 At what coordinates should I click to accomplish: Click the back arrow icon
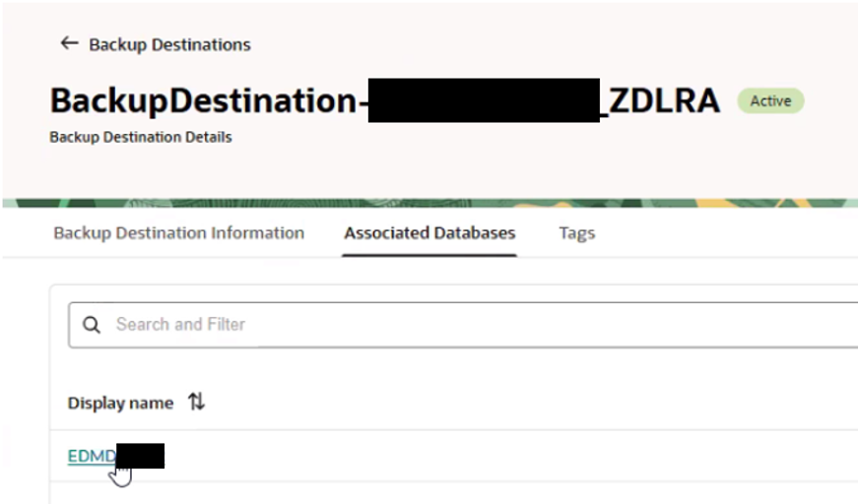(69, 43)
